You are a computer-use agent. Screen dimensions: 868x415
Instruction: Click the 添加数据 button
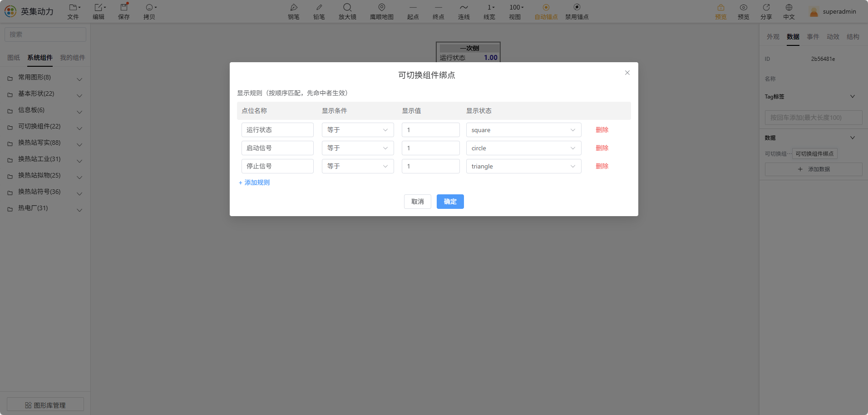(814, 169)
